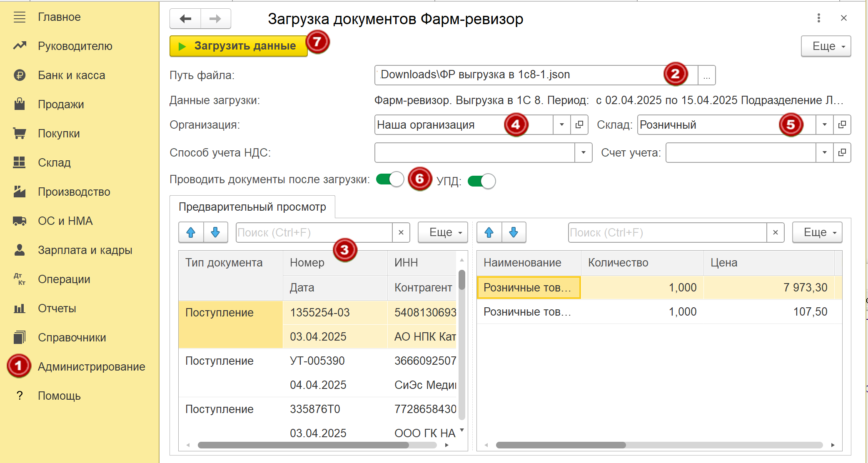This screenshot has height=463, width=868.
Task: Click the Способ учета НДС field
Action: [x=474, y=152]
